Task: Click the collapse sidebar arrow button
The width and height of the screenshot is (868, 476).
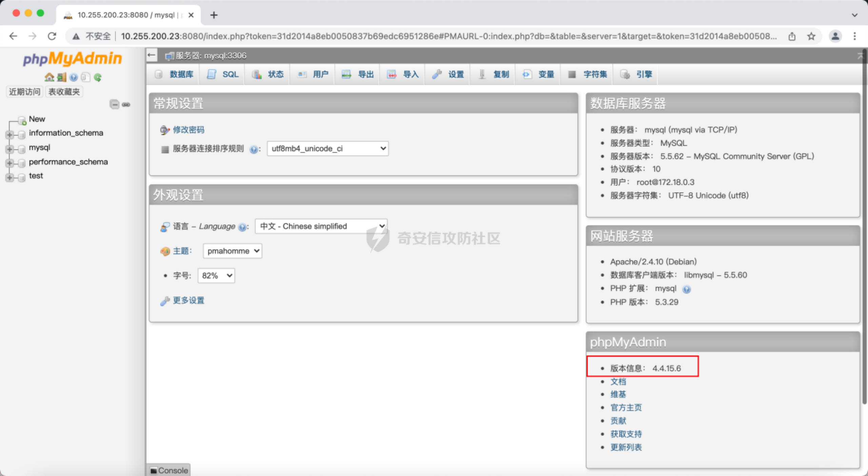Action: coord(152,55)
